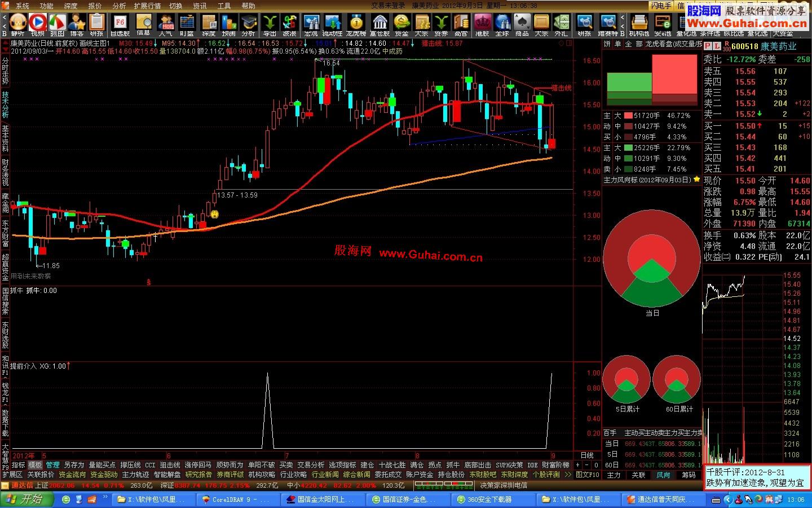Switch to the 通达信普天同庆 taskbar window

click(x=663, y=500)
